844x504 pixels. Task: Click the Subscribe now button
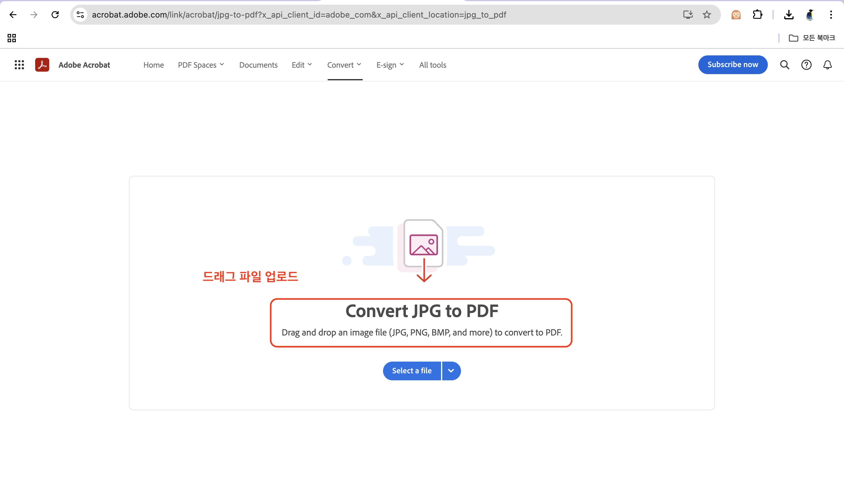(x=733, y=64)
